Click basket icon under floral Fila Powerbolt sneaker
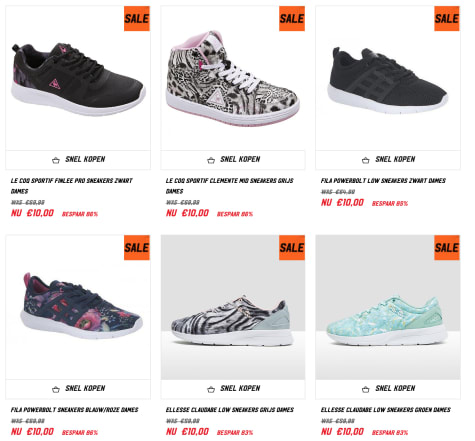This screenshot has height=441, width=475. coord(56,389)
